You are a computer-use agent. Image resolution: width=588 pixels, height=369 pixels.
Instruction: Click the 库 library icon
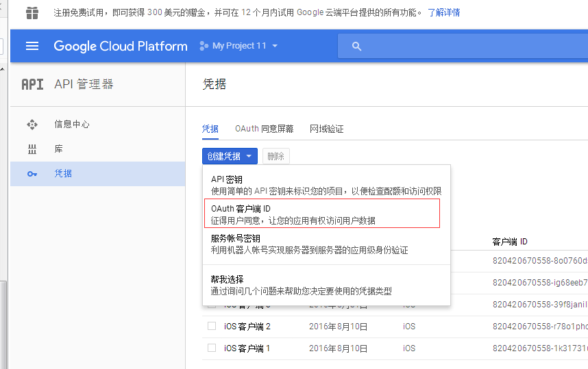(x=32, y=149)
